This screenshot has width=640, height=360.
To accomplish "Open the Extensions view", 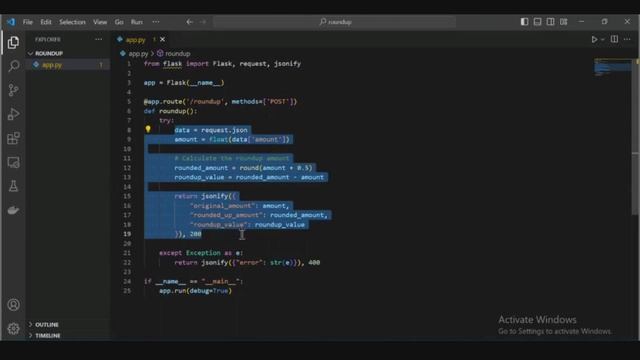I will pos(13,138).
